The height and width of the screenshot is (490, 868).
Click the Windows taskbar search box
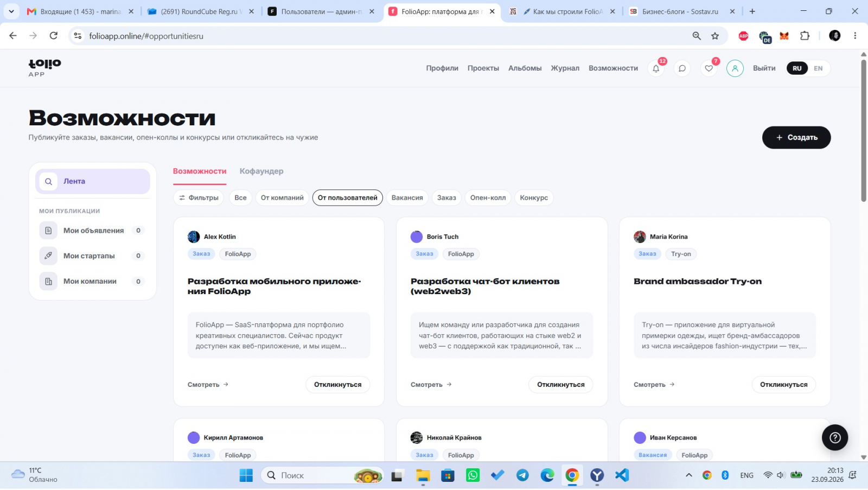click(322, 475)
